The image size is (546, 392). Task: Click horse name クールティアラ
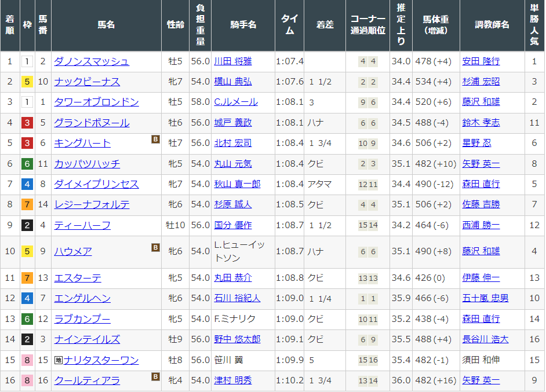click(x=87, y=380)
